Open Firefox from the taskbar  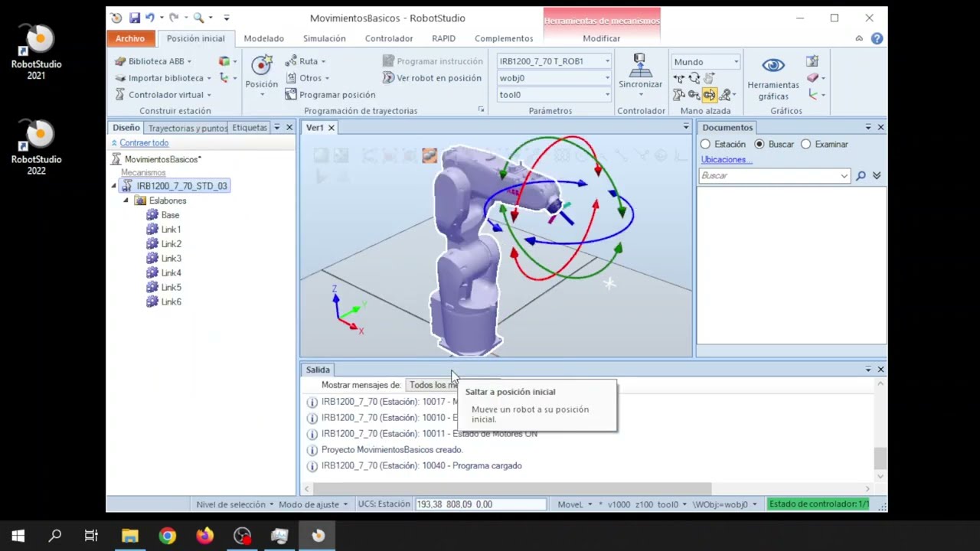204,536
